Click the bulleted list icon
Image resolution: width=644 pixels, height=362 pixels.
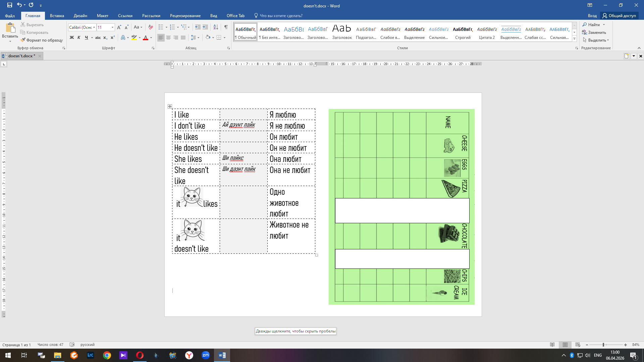(161, 27)
